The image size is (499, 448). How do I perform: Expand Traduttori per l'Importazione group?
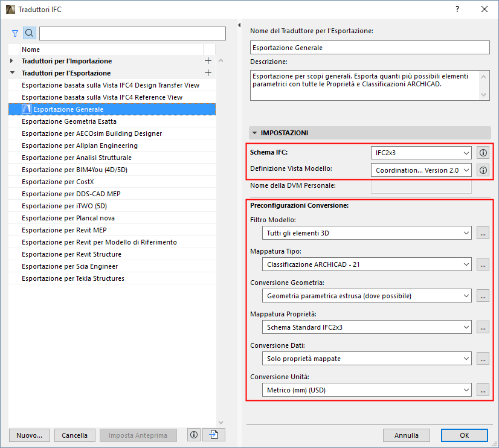(x=12, y=61)
